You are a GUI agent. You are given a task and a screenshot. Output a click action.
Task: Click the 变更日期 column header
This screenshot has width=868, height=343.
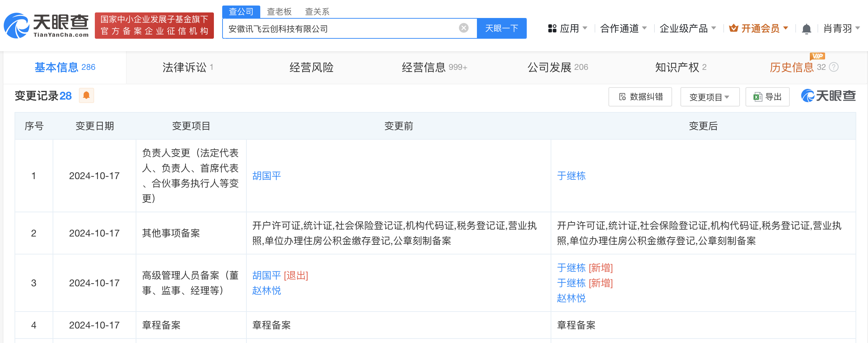[94, 126]
